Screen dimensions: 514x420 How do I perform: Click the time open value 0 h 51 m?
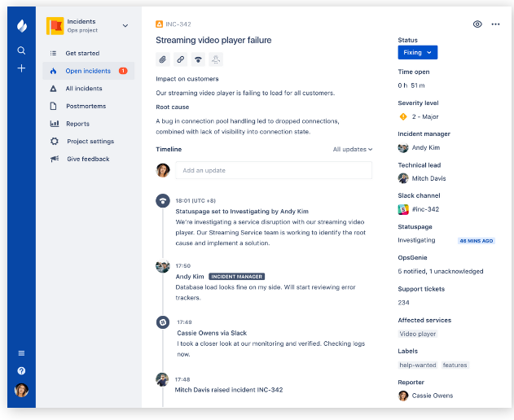click(411, 85)
